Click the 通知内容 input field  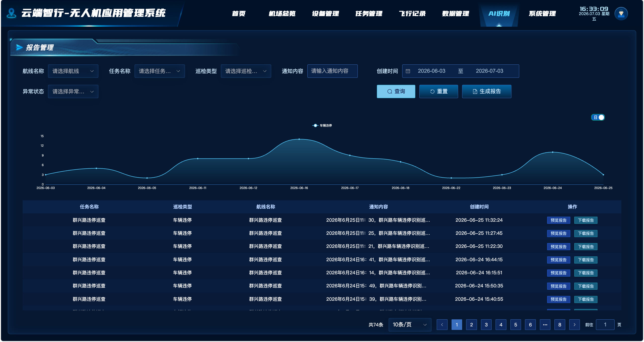tap(332, 71)
